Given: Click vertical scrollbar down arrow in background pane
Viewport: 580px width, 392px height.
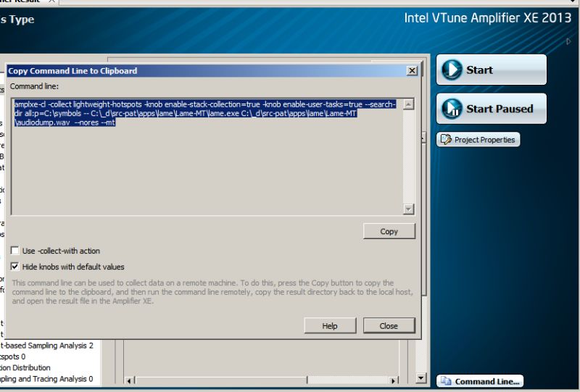Looking at the screenshot, I should 421,378.
